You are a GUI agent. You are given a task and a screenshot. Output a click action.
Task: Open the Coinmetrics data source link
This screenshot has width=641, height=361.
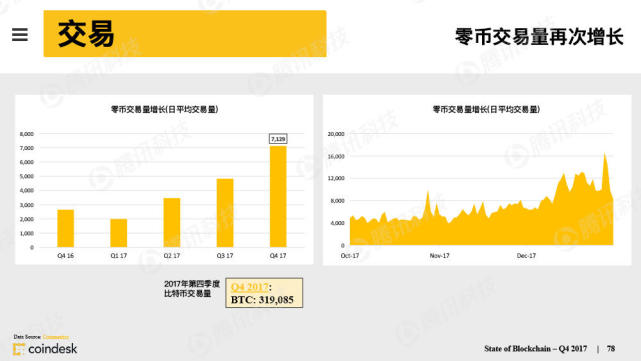pos(56,337)
